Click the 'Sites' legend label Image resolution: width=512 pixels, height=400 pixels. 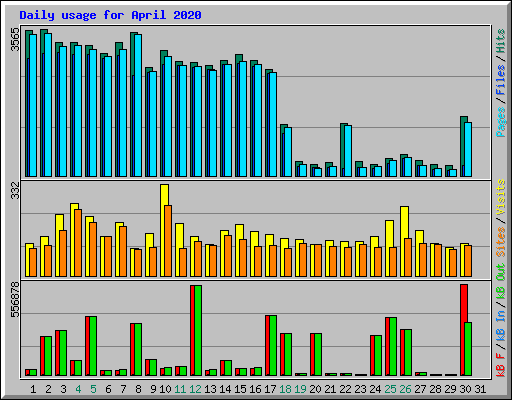coord(501,241)
